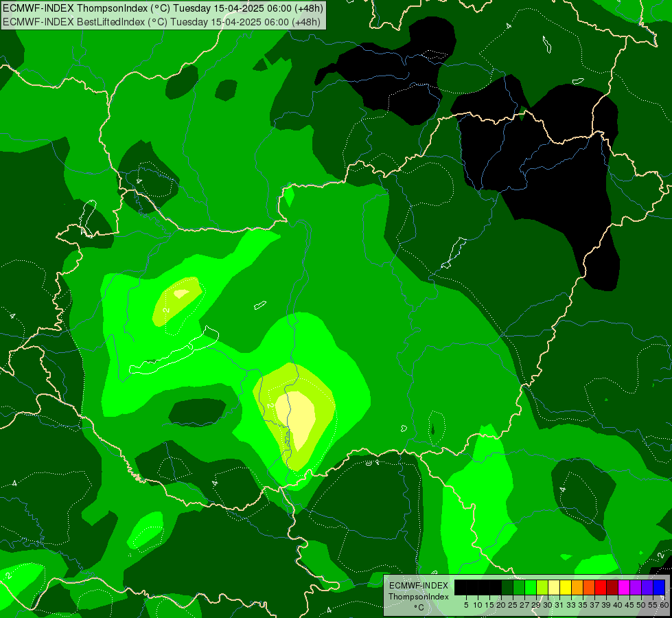Click the legend value label 20
This screenshot has width=672, height=618.
tap(501, 605)
